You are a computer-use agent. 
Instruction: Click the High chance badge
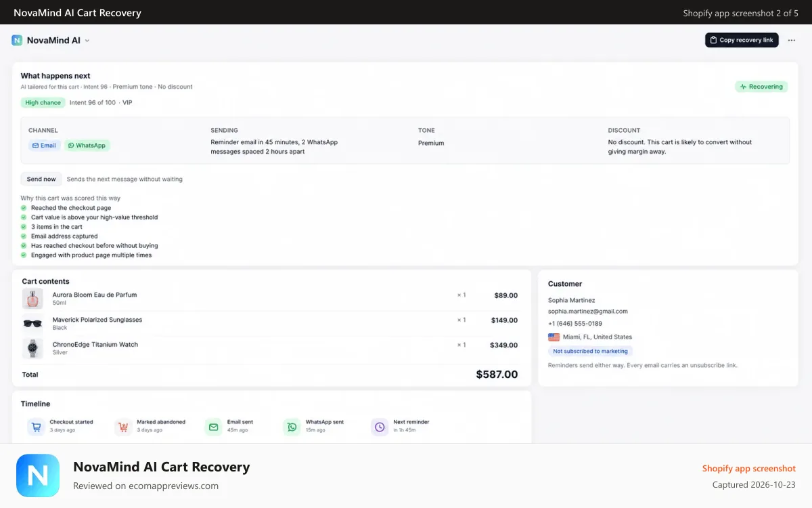point(43,103)
